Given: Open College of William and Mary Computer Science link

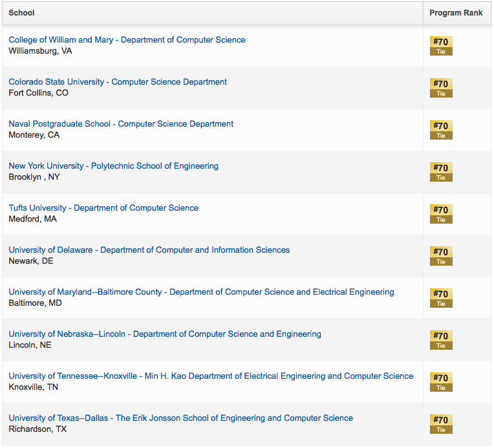Looking at the screenshot, I should pyautogui.click(x=127, y=40).
